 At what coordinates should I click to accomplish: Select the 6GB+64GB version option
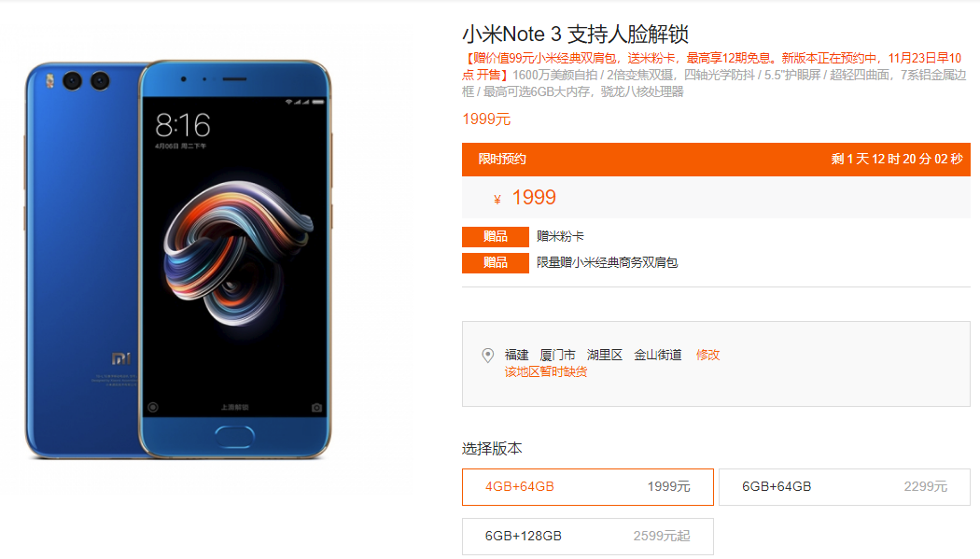coord(845,486)
